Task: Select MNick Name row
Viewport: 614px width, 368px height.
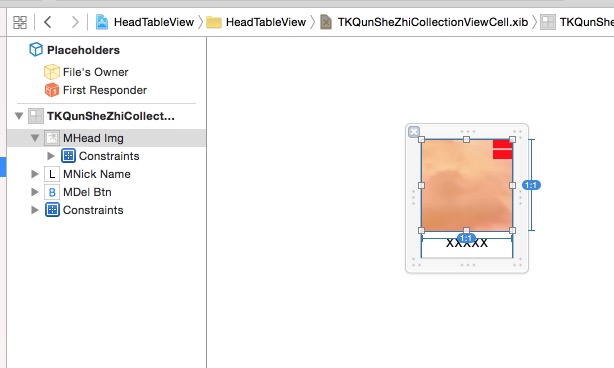Action: pyautogui.click(x=106, y=174)
